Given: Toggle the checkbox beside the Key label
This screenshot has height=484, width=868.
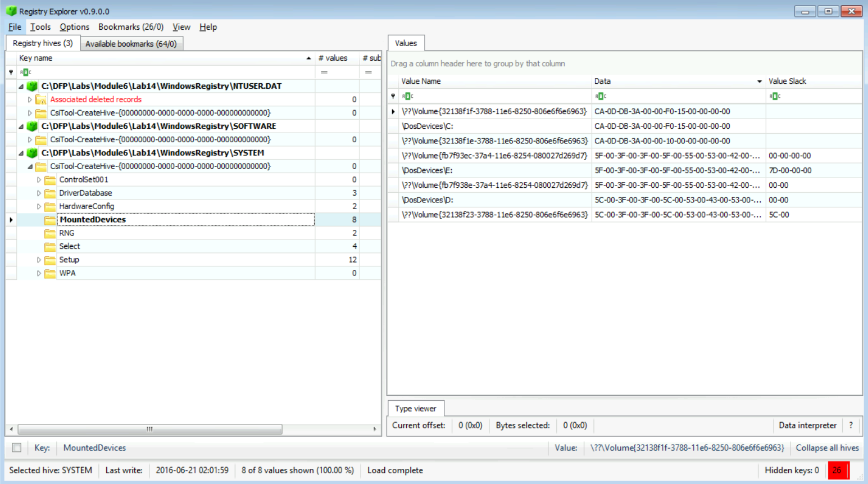Looking at the screenshot, I should [x=17, y=448].
